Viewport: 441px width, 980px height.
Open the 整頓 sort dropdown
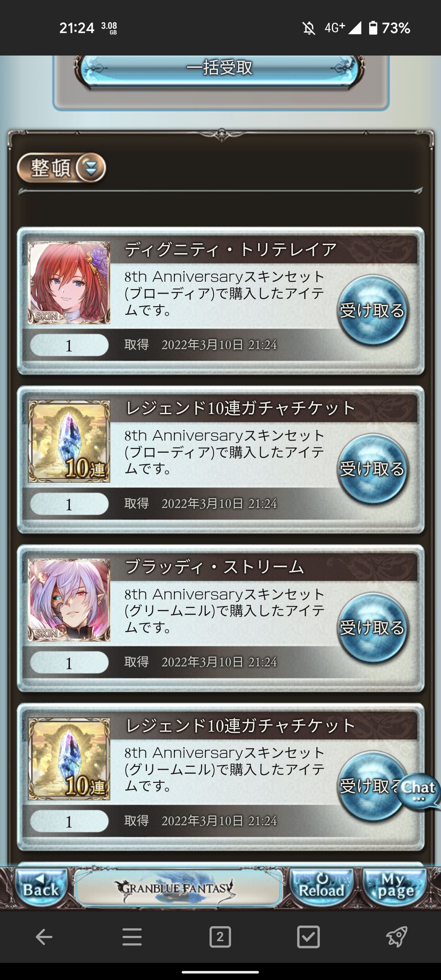pyautogui.click(x=61, y=168)
